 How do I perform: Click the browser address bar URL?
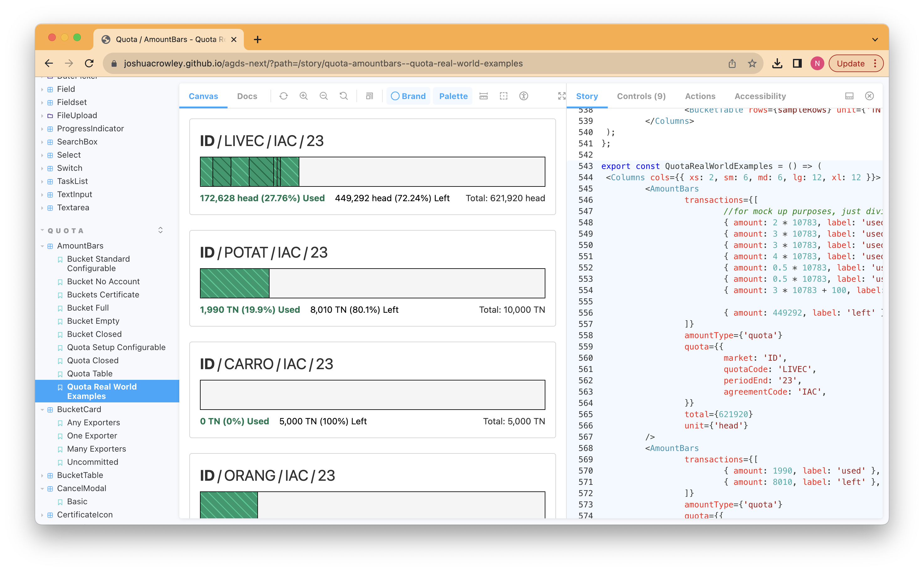[x=323, y=63]
